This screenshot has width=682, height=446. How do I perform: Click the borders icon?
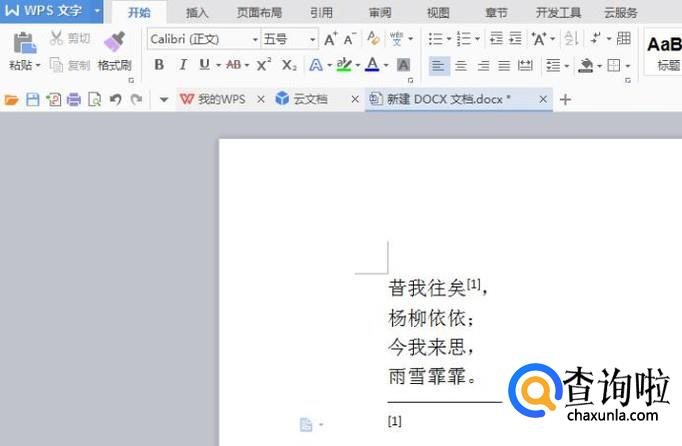(x=614, y=66)
